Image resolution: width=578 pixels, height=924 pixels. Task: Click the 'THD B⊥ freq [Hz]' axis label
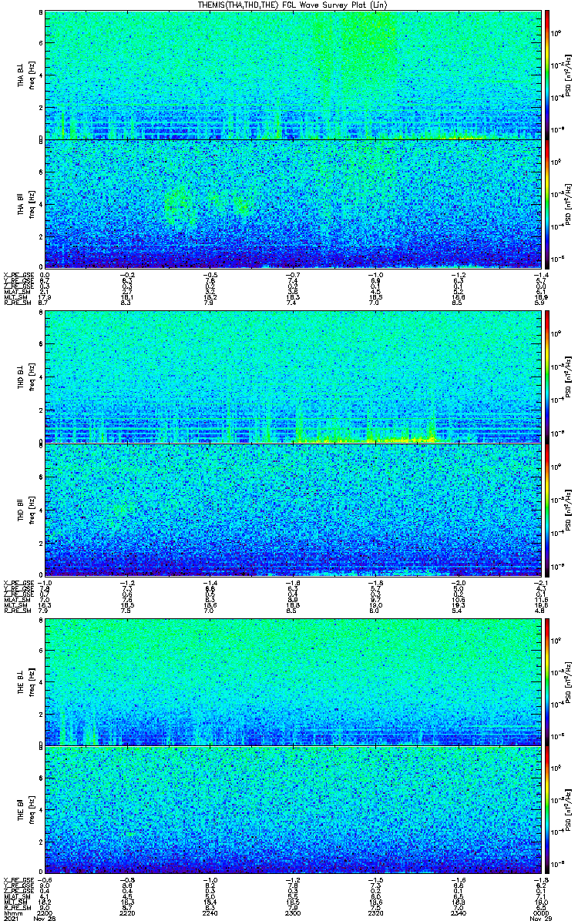(26, 377)
